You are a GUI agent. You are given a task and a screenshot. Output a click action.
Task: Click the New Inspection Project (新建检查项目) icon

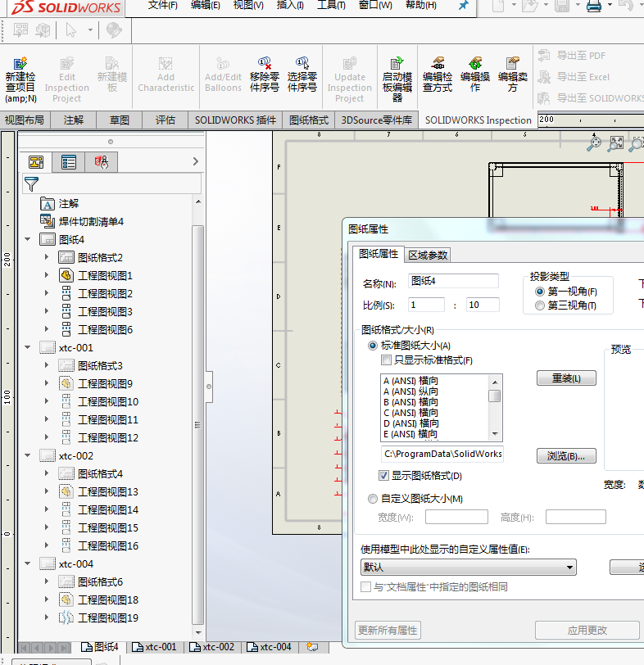point(20,63)
